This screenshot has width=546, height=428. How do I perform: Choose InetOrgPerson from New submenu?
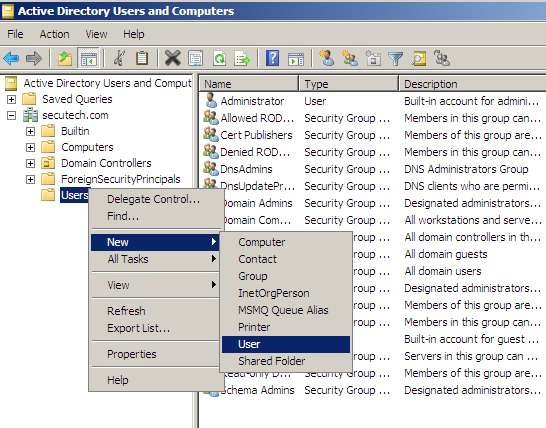tap(286, 293)
